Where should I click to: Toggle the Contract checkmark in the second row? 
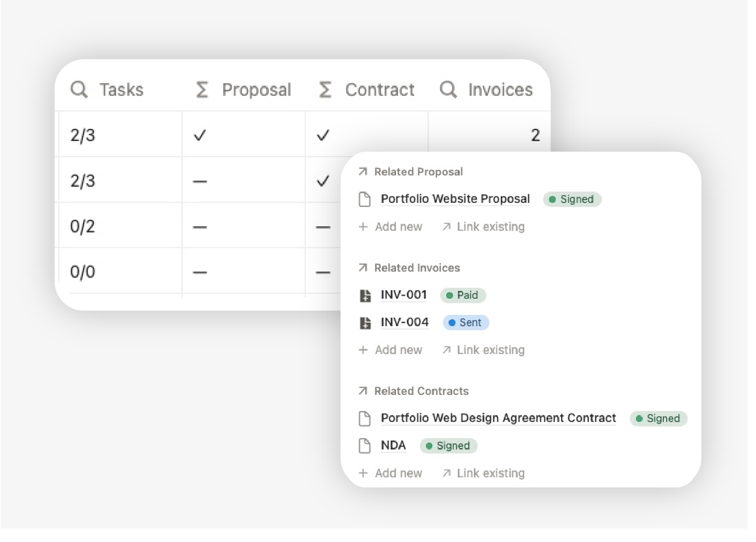[323, 181]
